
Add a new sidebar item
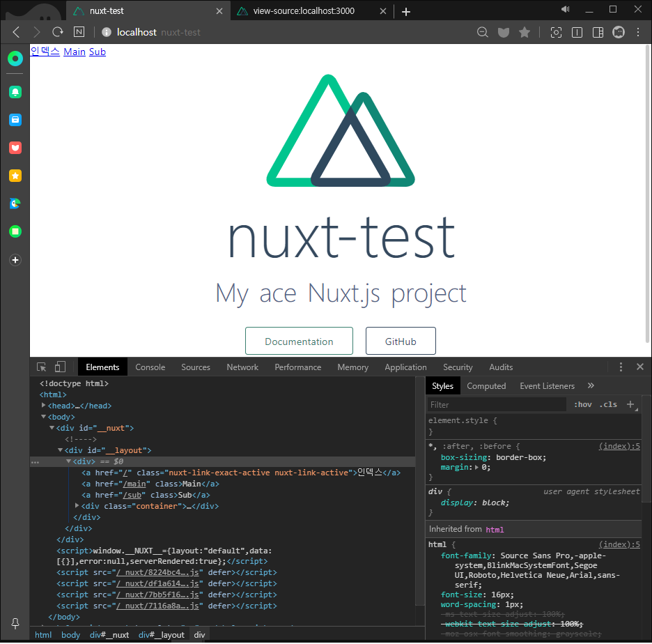pos(15,260)
